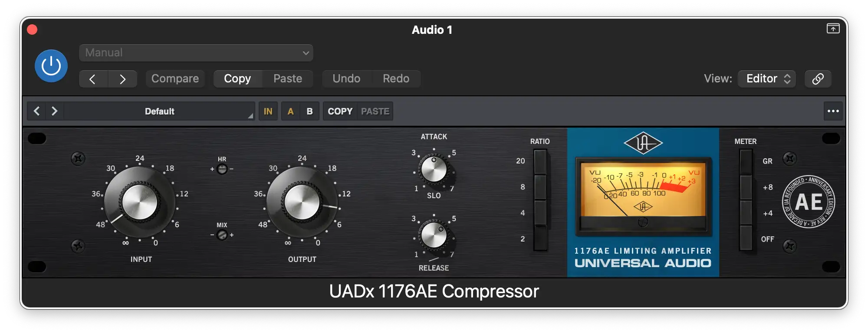Toggle the blue plugin power button
The width and height of the screenshot is (868, 333).
pyautogui.click(x=51, y=66)
